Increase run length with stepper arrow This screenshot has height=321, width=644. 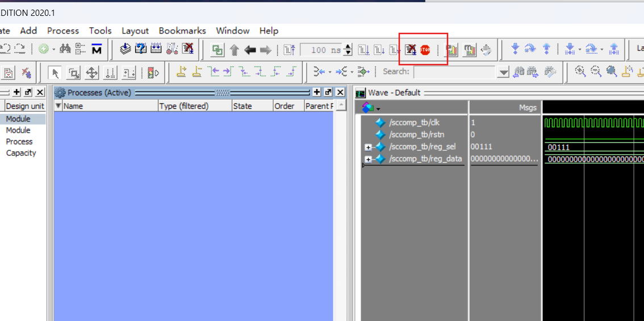[x=348, y=47]
